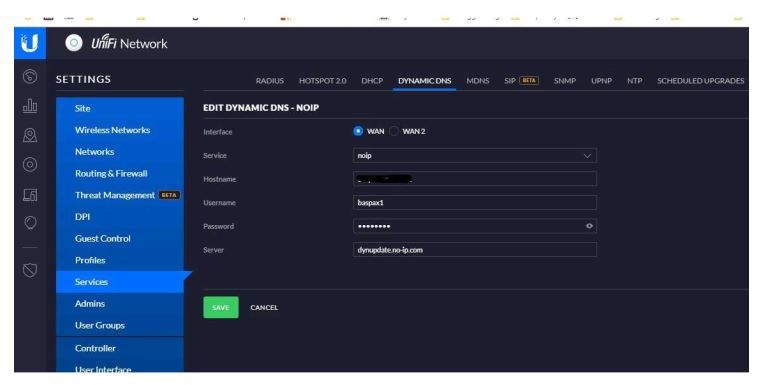Open Profiles settings section
Image resolution: width=764 pixels, height=385 pixels.
pyautogui.click(x=120, y=260)
